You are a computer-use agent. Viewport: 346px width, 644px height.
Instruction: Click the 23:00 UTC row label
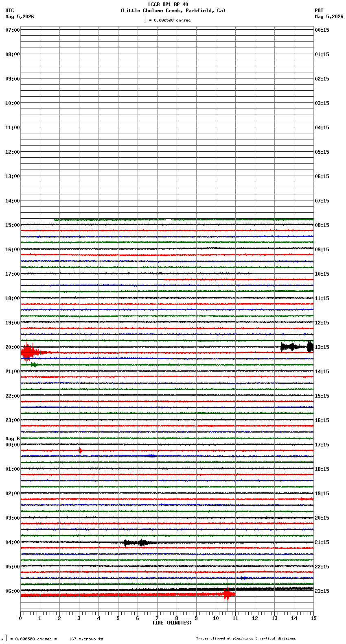[x=13, y=420]
